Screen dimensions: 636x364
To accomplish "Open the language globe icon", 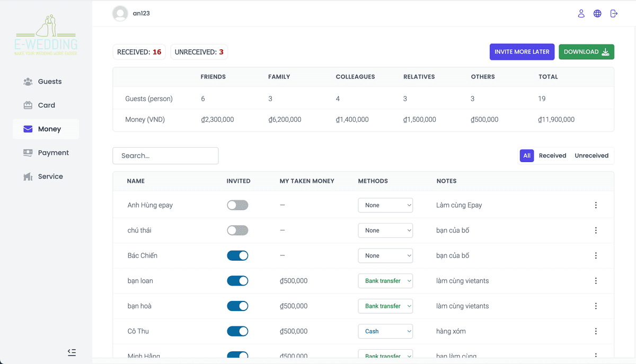I will coord(597,13).
